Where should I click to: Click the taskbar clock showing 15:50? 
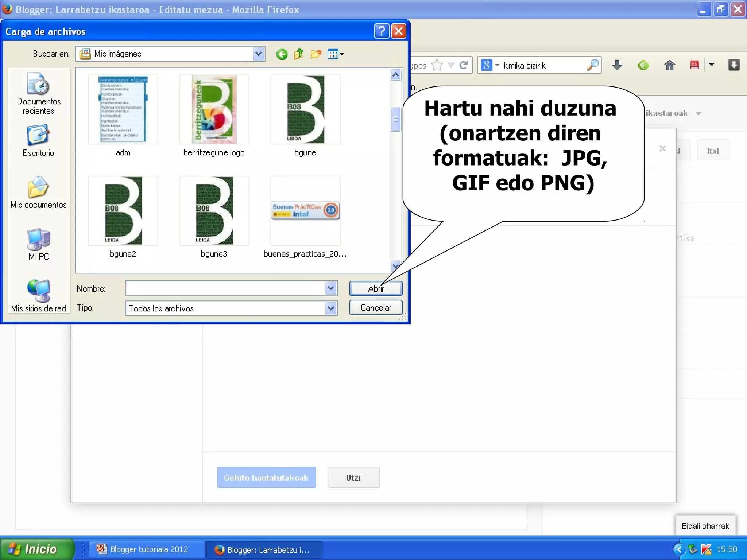pos(727,549)
